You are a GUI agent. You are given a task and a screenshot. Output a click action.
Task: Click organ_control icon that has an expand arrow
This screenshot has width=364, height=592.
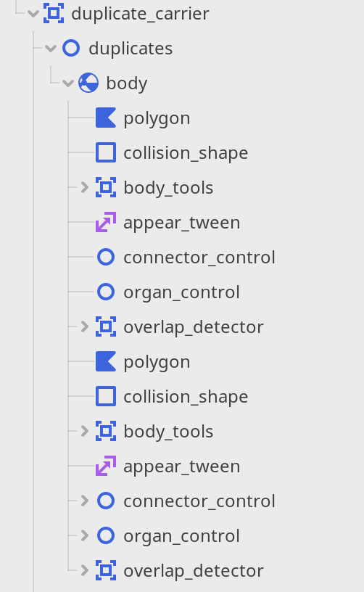pos(106,535)
